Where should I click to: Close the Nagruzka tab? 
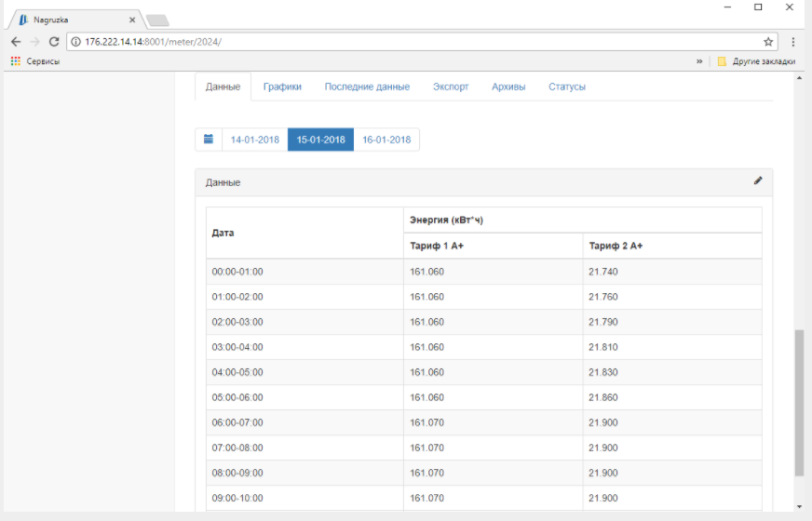point(132,20)
